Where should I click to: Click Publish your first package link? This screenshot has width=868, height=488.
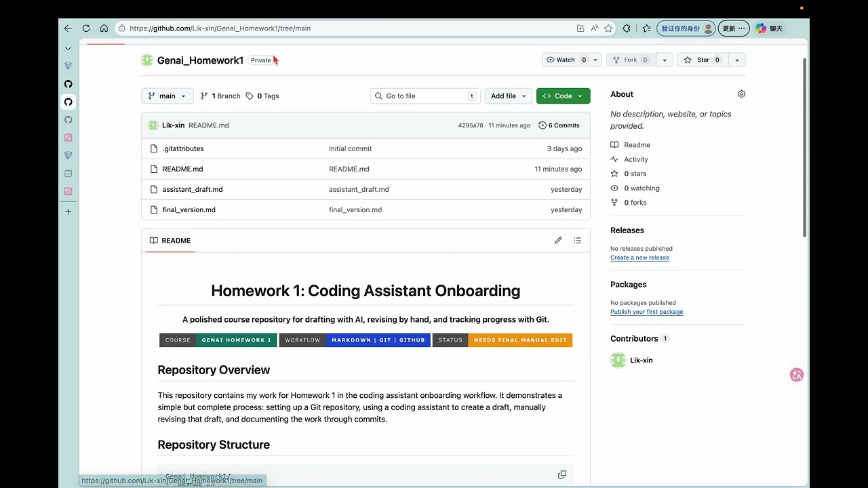click(x=646, y=312)
